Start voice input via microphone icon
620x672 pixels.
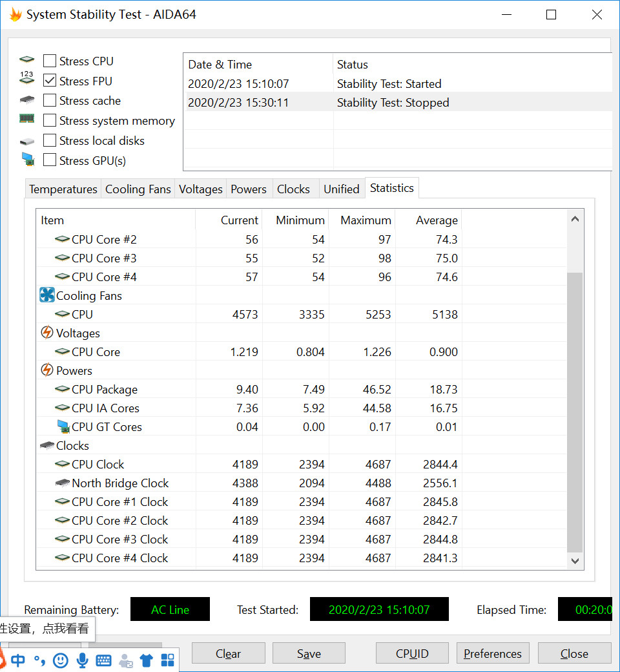pos(82,660)
